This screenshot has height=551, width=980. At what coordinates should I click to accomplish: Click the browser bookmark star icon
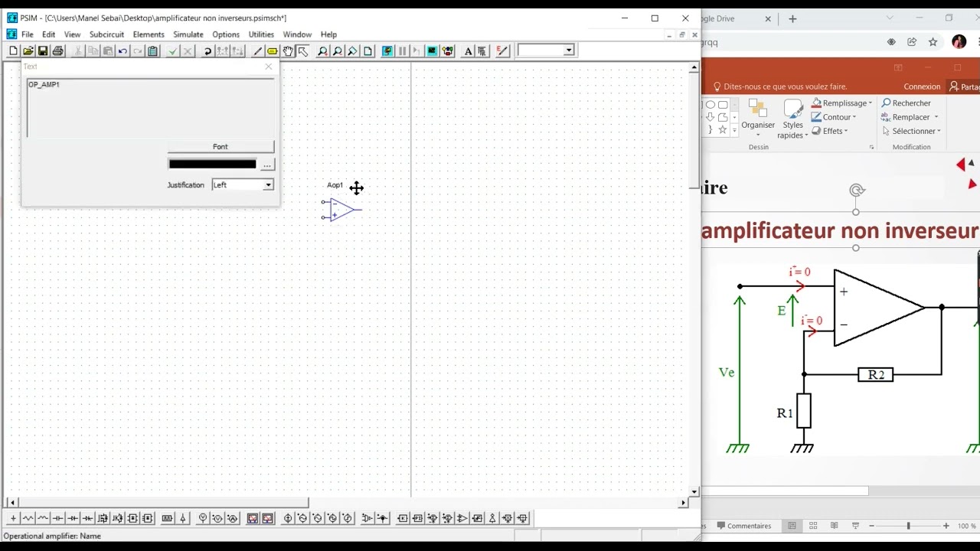click(x=933, y=42)
